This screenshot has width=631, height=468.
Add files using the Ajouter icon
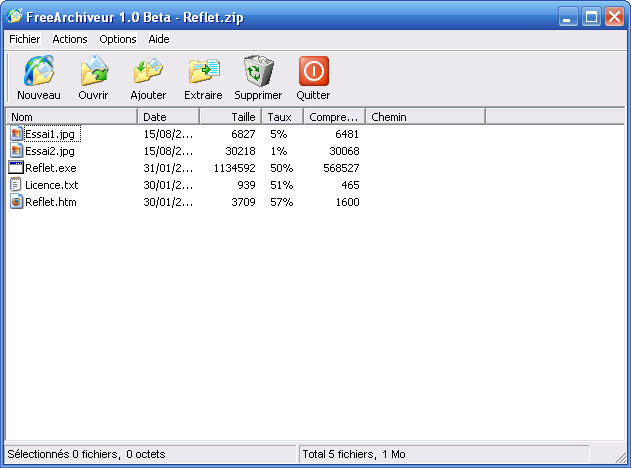tap(148, 71)
